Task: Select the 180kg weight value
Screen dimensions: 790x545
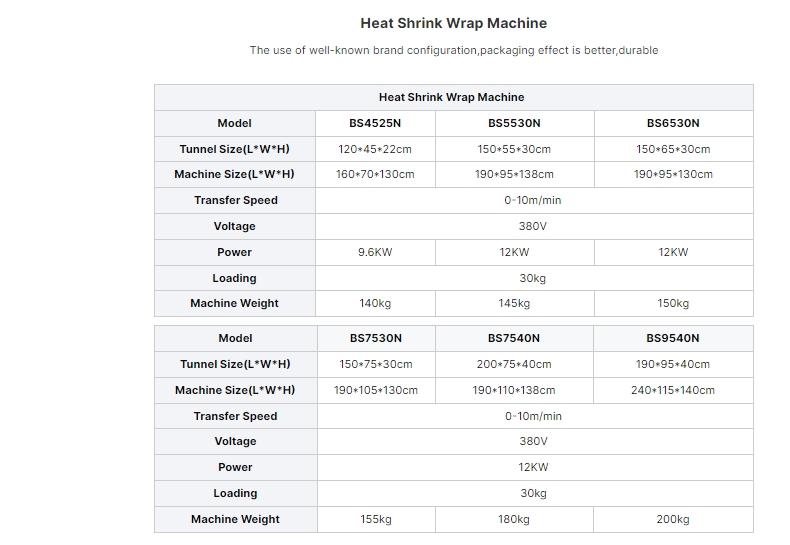Action: [x=514, y=519]
